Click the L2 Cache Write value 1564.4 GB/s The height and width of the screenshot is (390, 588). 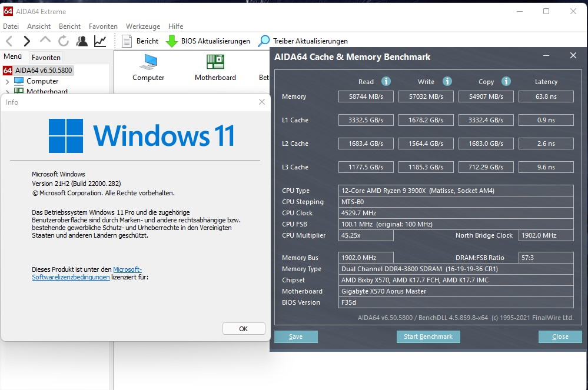pyautogui.click(x=426, y=144)
